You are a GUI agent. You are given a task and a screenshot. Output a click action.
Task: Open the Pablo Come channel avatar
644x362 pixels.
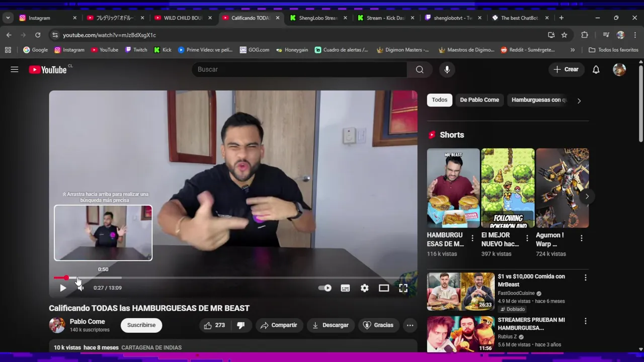pyautogui.click(x=57, y=325)
